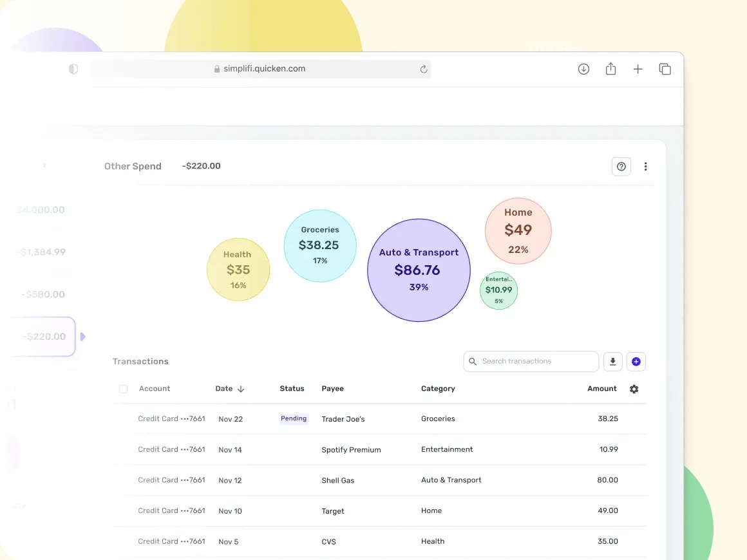Click the Search transactions field
The image size is (747, 560).
[531, 362]
